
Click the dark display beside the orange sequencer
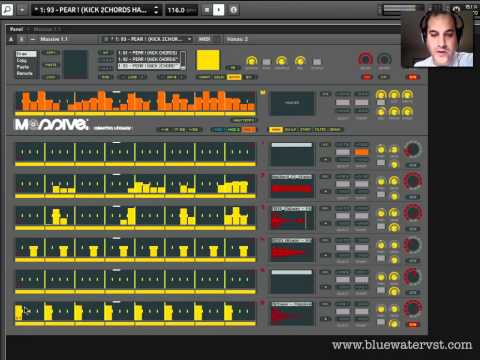coord(292,104)
